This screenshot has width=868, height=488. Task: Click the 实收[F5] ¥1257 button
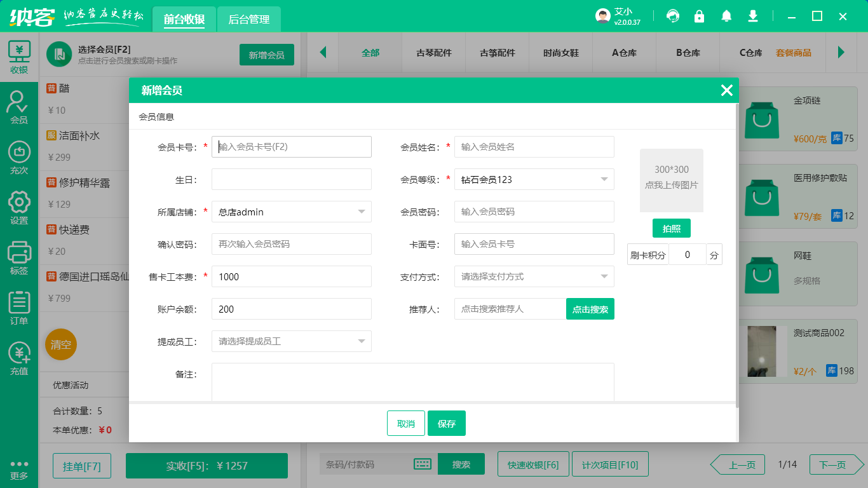[207, 466]
